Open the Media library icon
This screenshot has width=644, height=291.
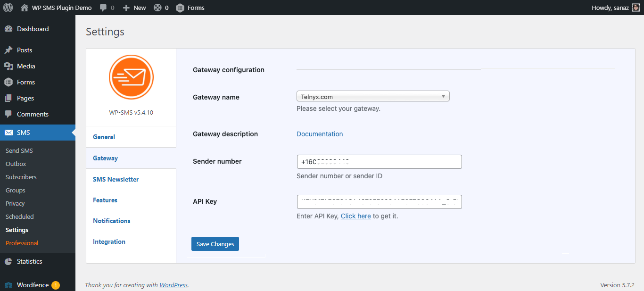tap(8, 66)
